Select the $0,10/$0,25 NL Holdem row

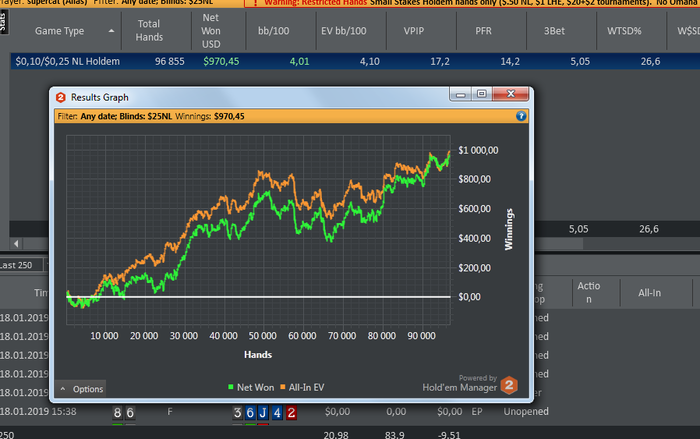(x=355, y=61)
